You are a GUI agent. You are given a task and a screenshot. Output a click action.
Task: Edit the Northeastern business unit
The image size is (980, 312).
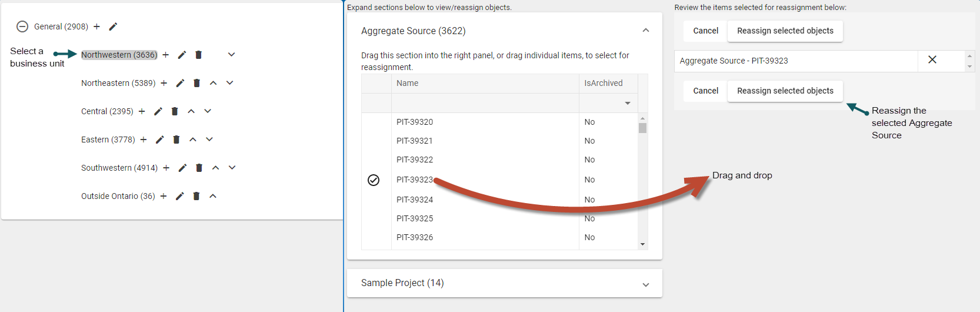coord(181,83)
